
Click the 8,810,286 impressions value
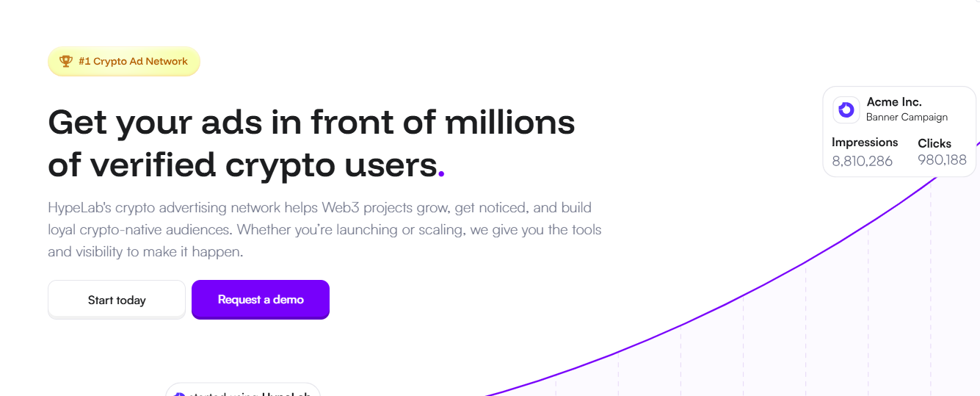(862, 161)
